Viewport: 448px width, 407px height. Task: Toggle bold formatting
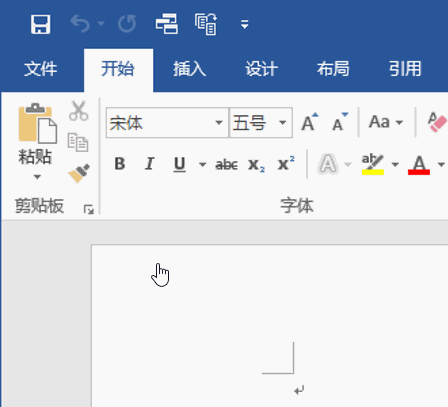coord(120,164)
